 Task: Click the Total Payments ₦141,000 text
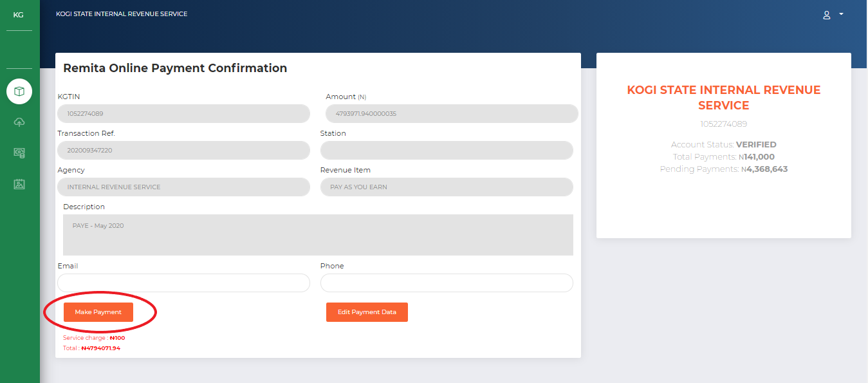pos(724,157)
